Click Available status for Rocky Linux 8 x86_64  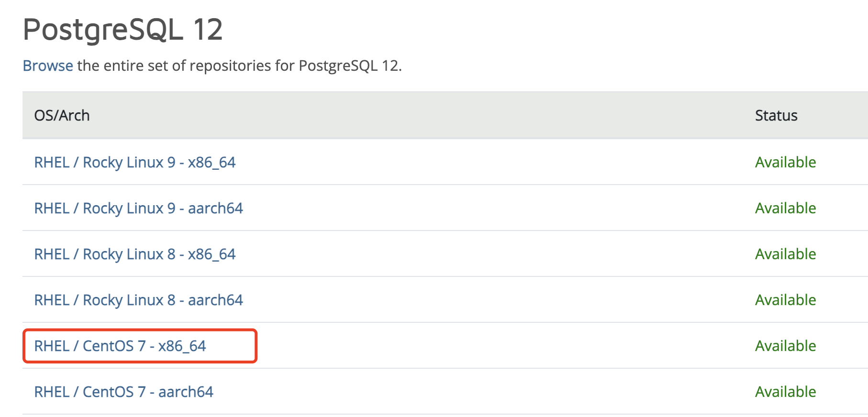point(785,254)
